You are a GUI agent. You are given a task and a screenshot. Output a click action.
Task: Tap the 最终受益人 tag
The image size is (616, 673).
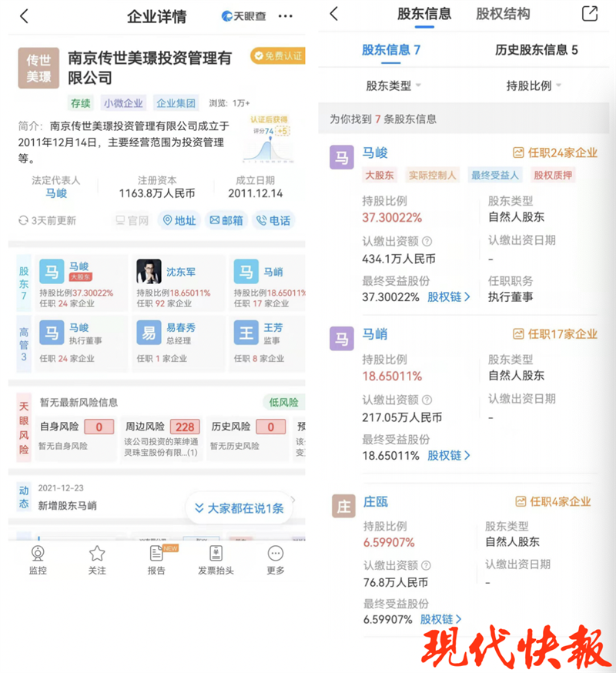(x=495, y=175)
